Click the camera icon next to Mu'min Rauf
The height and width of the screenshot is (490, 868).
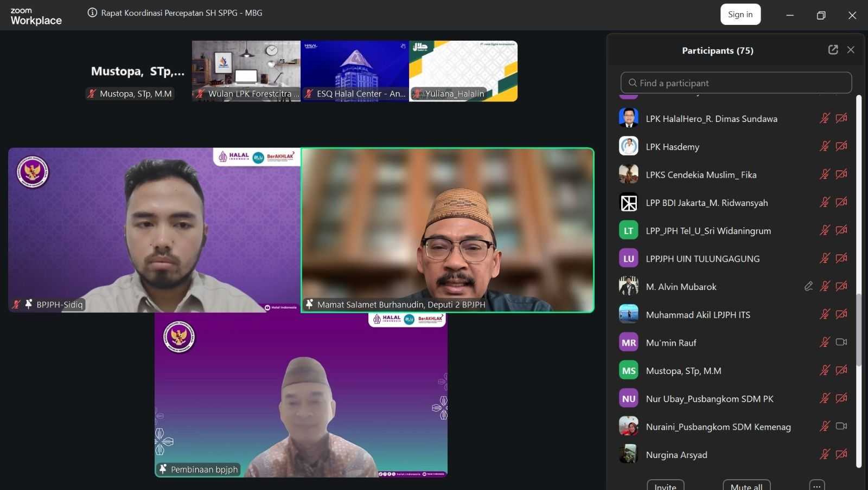coord(841,342)
